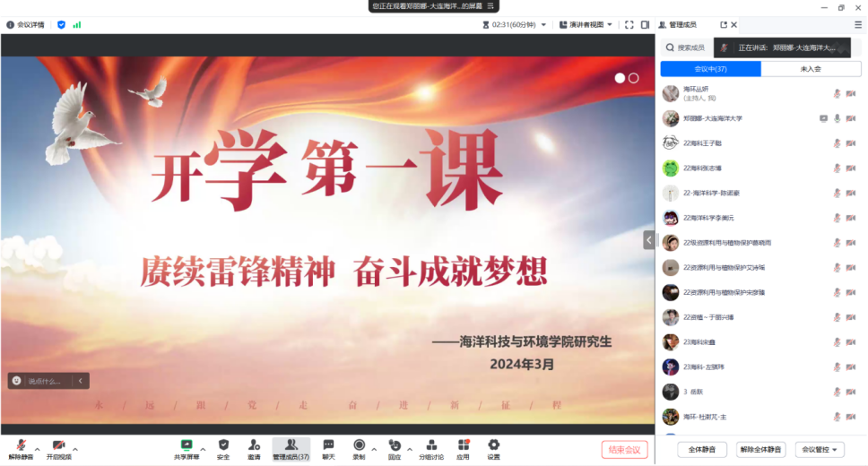Pop out the 管理成员 panel
The image size is (868, 466).
pos(723,25)
